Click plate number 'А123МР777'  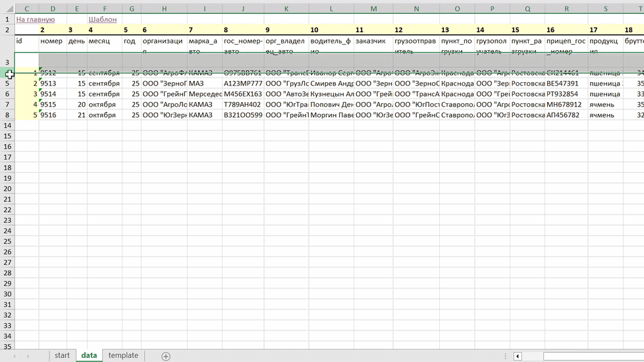pyautogui.click(x=243, y=84)
